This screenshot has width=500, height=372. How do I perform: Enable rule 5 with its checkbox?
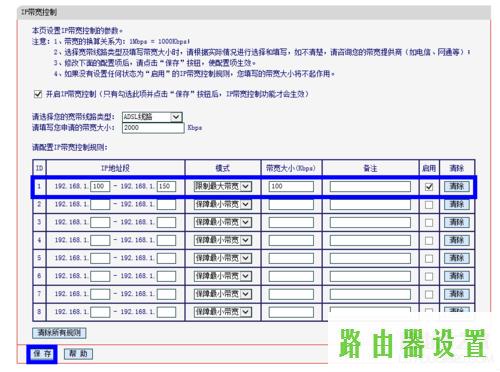pos(429,258)
